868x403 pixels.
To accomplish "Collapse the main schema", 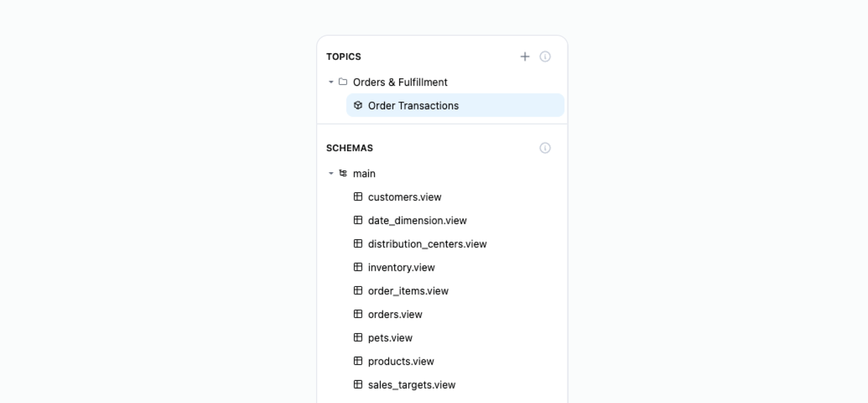I will [x=330, y=173].
